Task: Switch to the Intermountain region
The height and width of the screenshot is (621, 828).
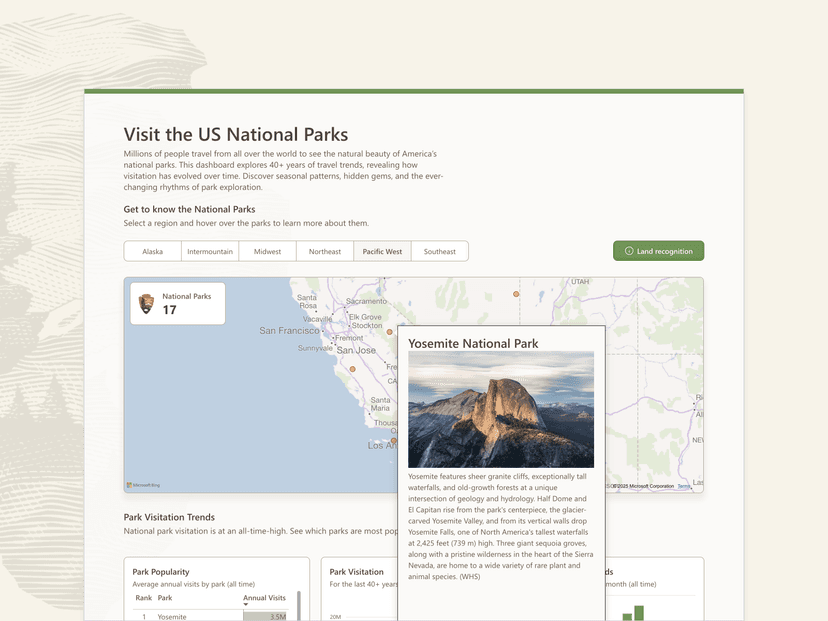Action: pos(210,251)
